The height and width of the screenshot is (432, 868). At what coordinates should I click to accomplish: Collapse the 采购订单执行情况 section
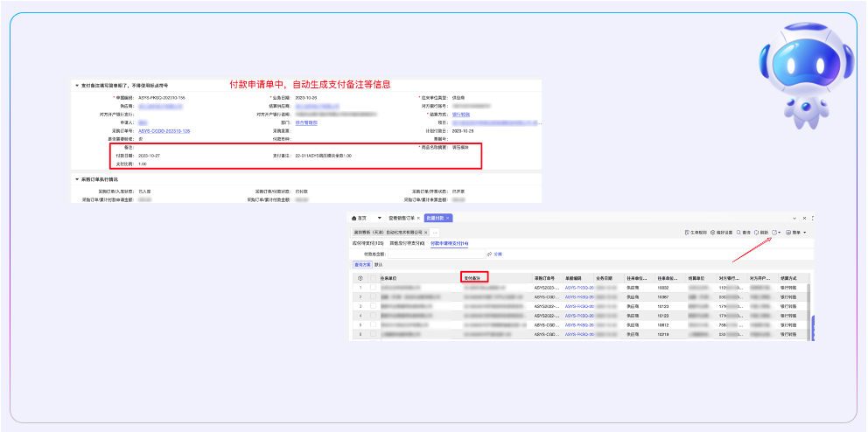pyautogui.click(x=76, y=179)
